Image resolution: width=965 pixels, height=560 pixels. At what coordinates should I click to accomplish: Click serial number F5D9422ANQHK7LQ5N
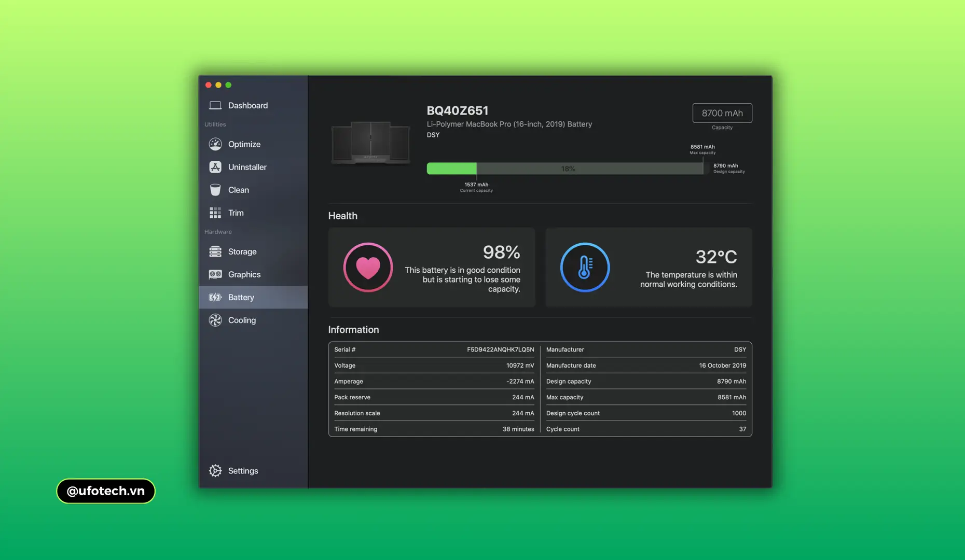(x=500, y=349)
